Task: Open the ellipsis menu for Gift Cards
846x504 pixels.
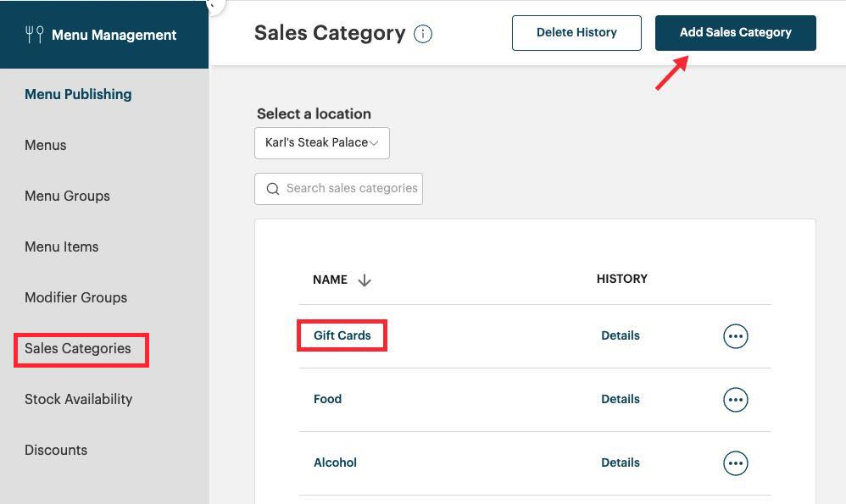Action: [735, 335]
